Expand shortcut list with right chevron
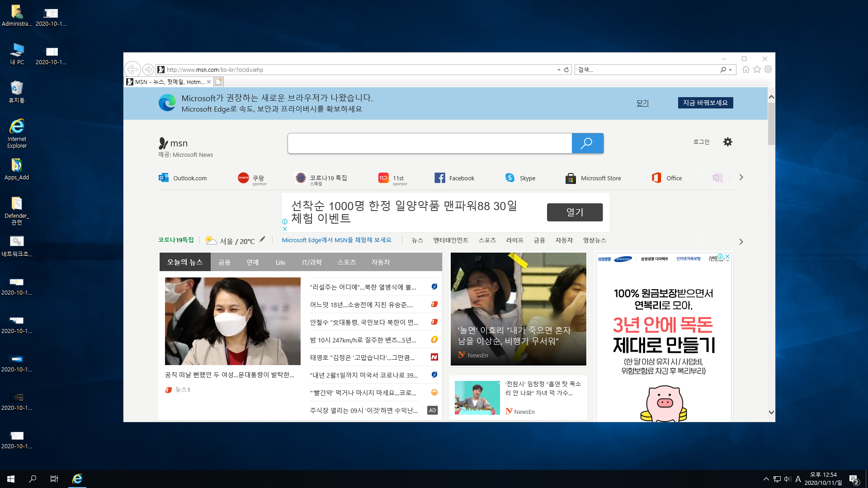The image size is (868, 488). 741,178
